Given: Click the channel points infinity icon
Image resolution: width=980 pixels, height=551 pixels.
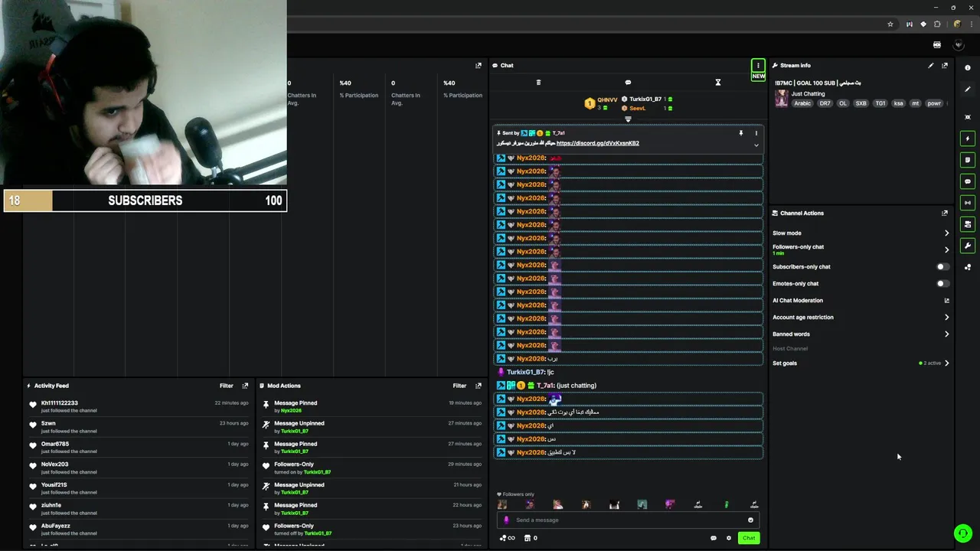Looking at the screenshot, I should 507,538.
